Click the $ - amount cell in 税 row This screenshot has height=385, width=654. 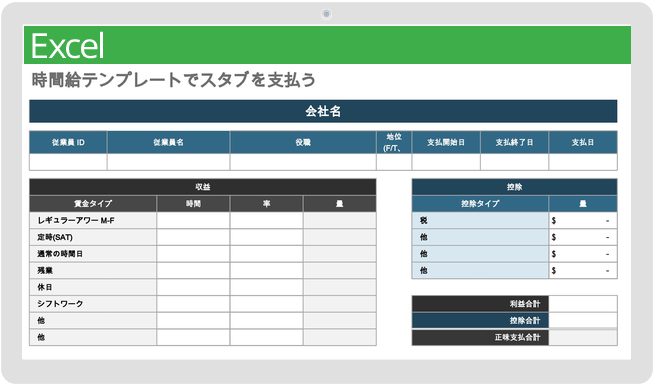(x=583, y=220)
